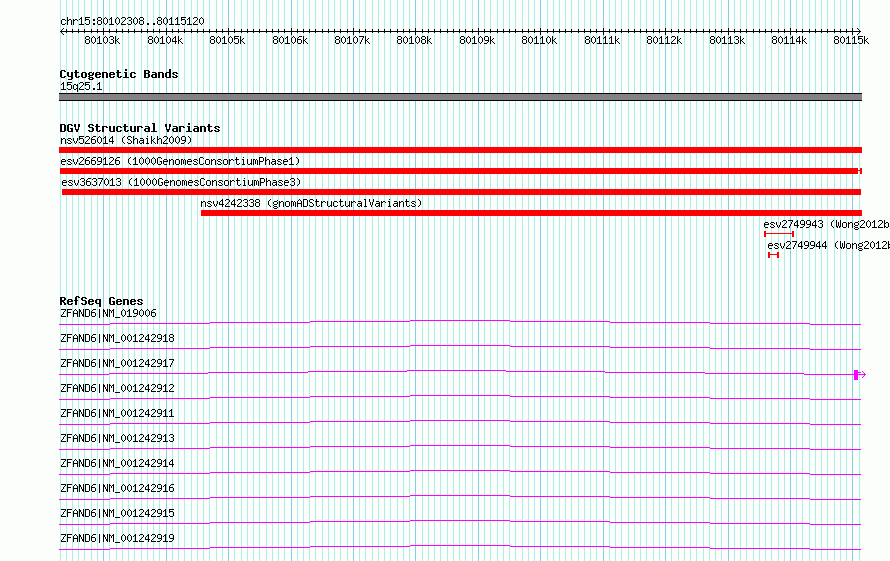This screenshot has width=890, height=561.
Task: Open variant esv2749944 (Wong2012b) label
Action: click(x=829, y=245)
